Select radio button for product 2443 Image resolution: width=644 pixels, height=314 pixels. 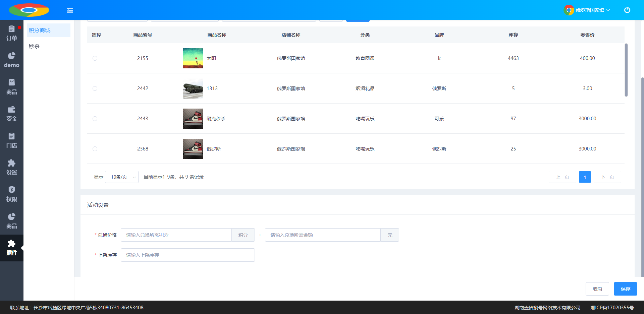pos(95,119)
